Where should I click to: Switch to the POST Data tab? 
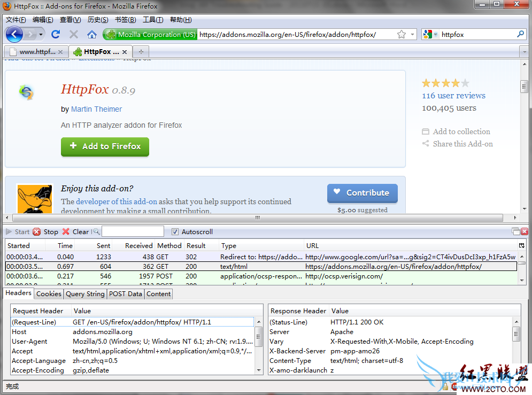point(126,294)
